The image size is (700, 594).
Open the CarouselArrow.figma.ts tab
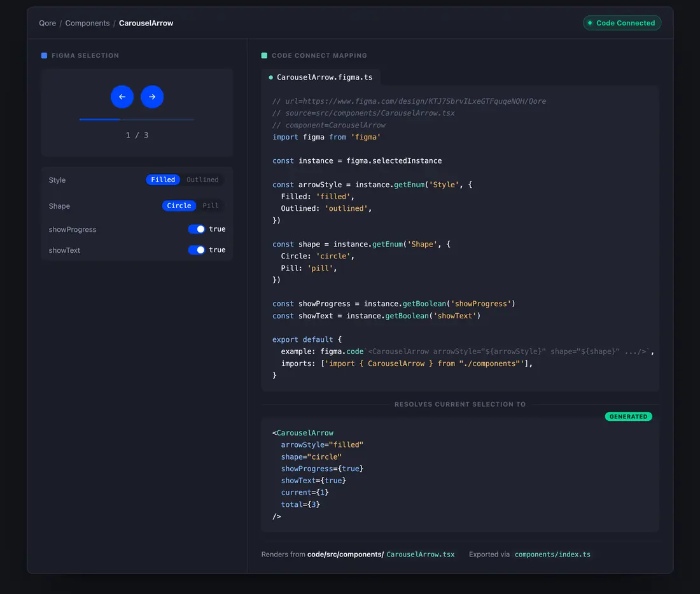pos(321,77)
